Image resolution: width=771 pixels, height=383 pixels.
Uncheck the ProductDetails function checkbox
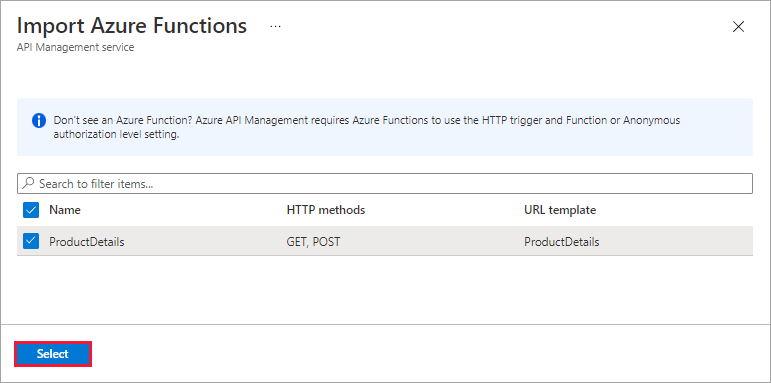(31, 241)
